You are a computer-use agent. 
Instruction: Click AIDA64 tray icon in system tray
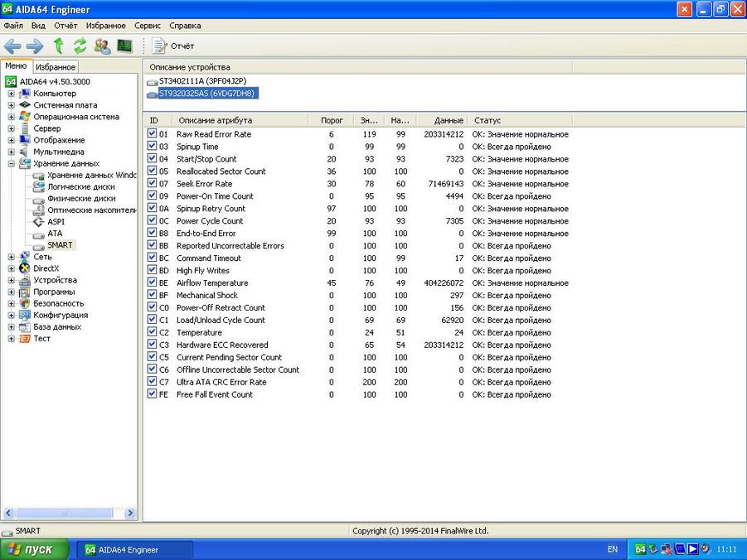tap(641, 549)
